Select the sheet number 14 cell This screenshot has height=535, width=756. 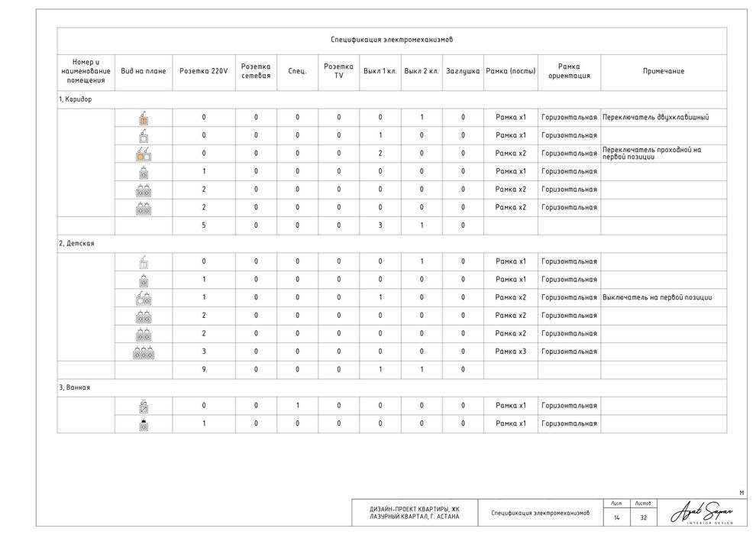tap(616, 517)
